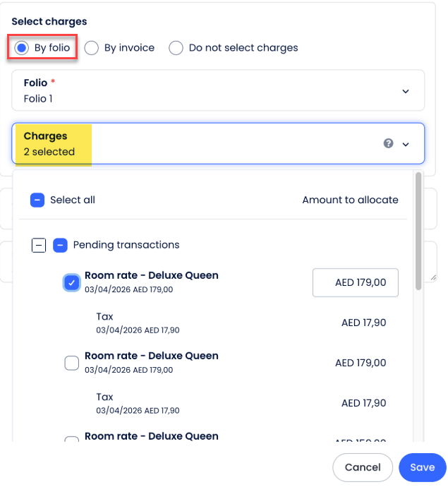Toggle the Pending transactions checkbox

point(61,245)
